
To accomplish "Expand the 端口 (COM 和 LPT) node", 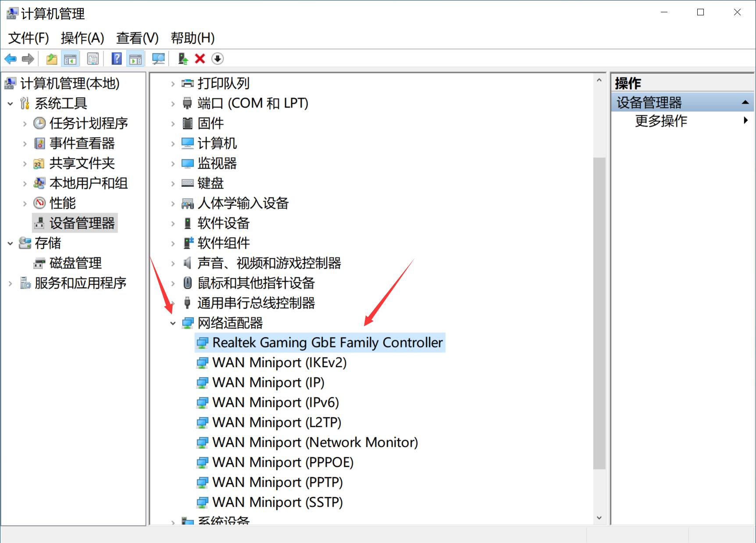I will click(x=173, y=104).
